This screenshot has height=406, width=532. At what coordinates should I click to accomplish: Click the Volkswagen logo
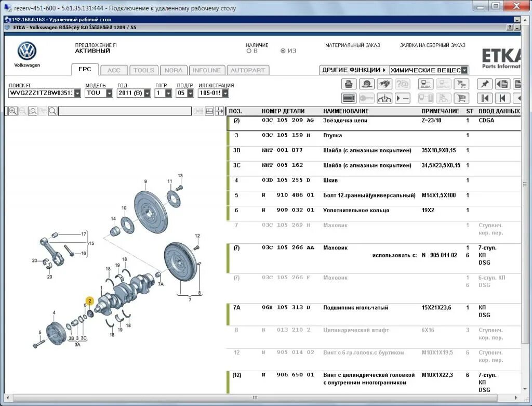tap(27, 51)
